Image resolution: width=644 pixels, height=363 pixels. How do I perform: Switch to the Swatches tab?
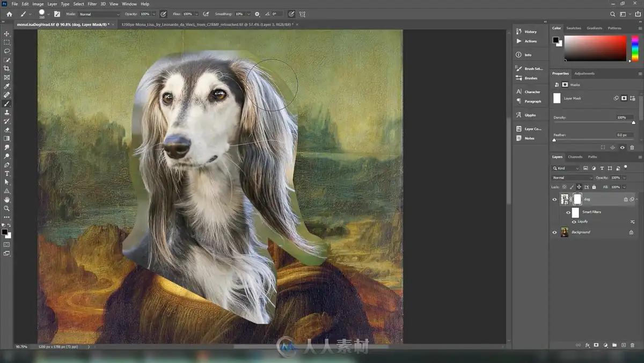pyautogui.click(x=574, y=28)
